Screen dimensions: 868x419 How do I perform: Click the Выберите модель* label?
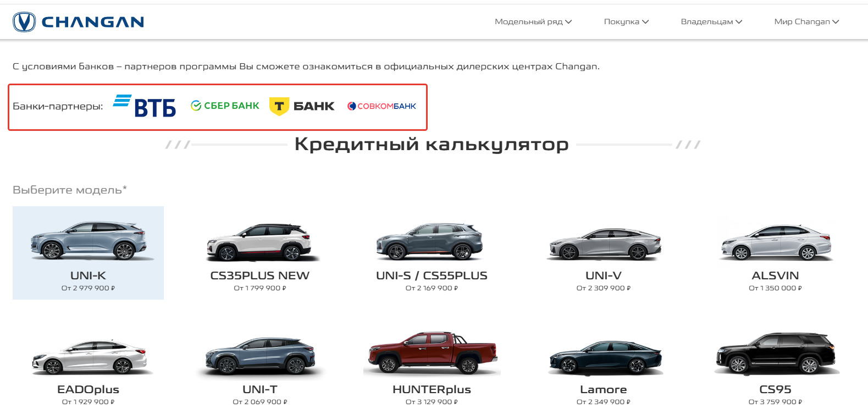pyautogui.click(x=70, y=190)
